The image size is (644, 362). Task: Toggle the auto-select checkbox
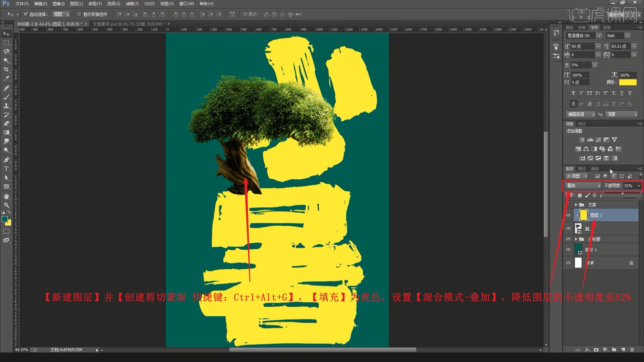[x=26, y=14]
